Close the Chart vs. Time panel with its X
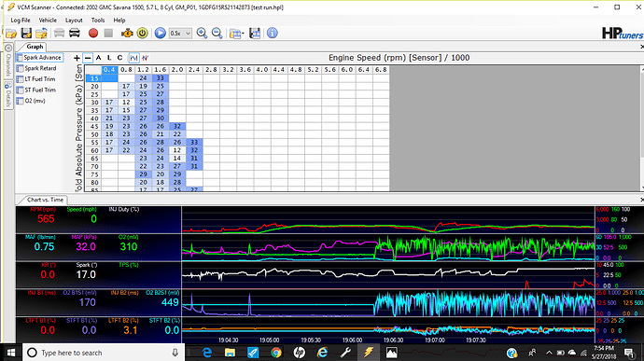The width and height of the screenshot is (644, 361). (641, 200)
